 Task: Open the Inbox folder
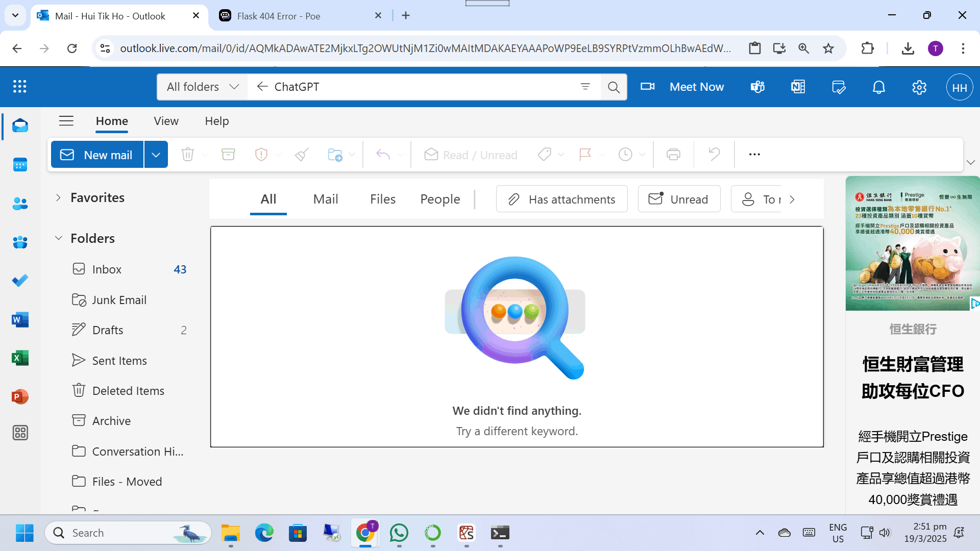point(107,269)
